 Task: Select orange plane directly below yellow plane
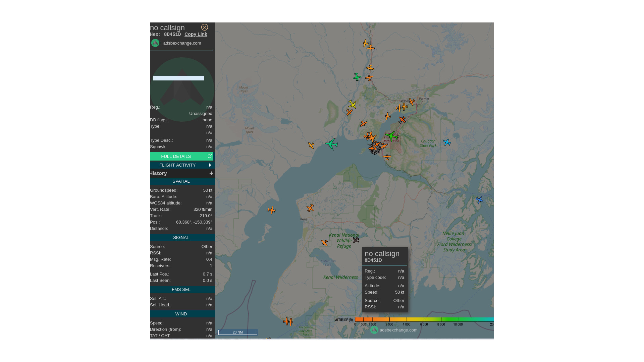pos(350,112)
